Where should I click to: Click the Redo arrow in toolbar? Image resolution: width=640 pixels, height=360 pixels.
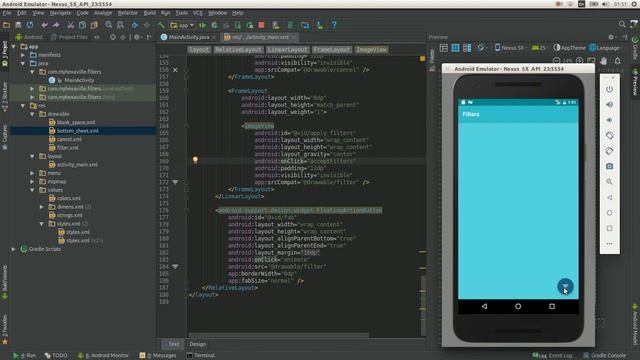coord(56,25)
